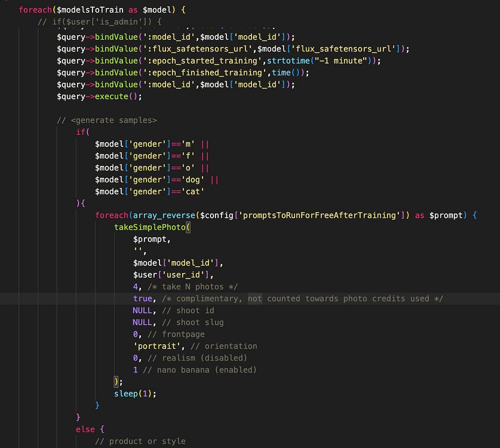Click the 'true,' complimentary argument
Viewport: 500px width, 448px height.
coord(145,299)
